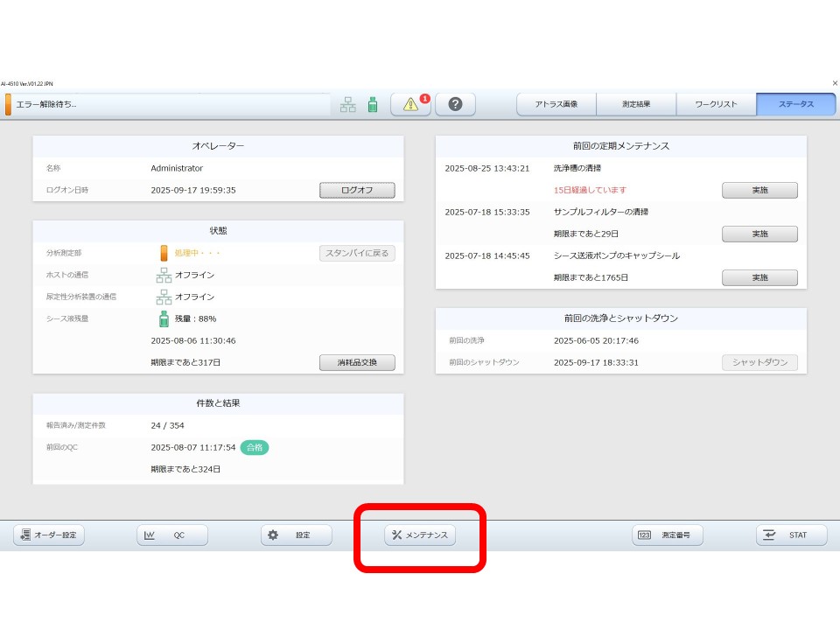Switch to the アトラス画像 tab

(x=556, y=104)
